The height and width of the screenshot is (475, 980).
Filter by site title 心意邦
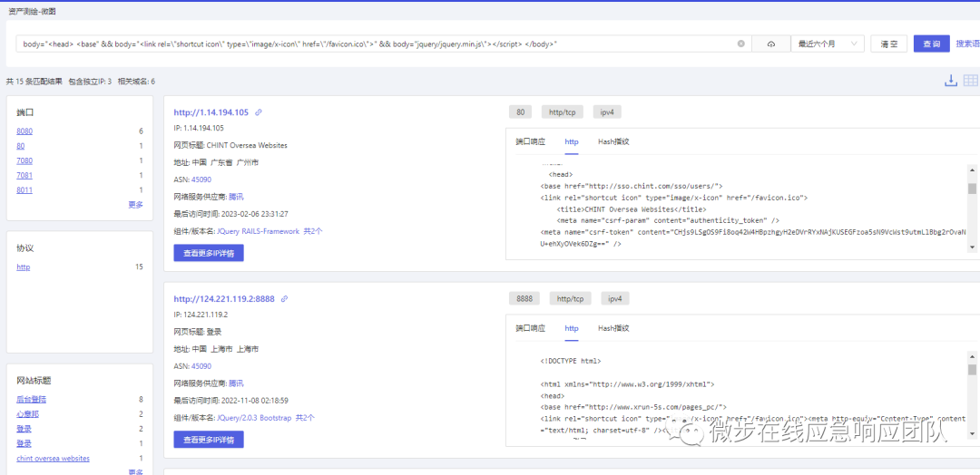click(27, 414)
